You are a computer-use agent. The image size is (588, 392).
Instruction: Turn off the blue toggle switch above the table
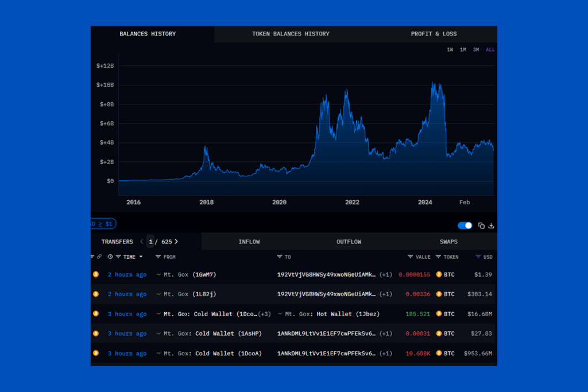pyautogui.click(x=465, y=226)
